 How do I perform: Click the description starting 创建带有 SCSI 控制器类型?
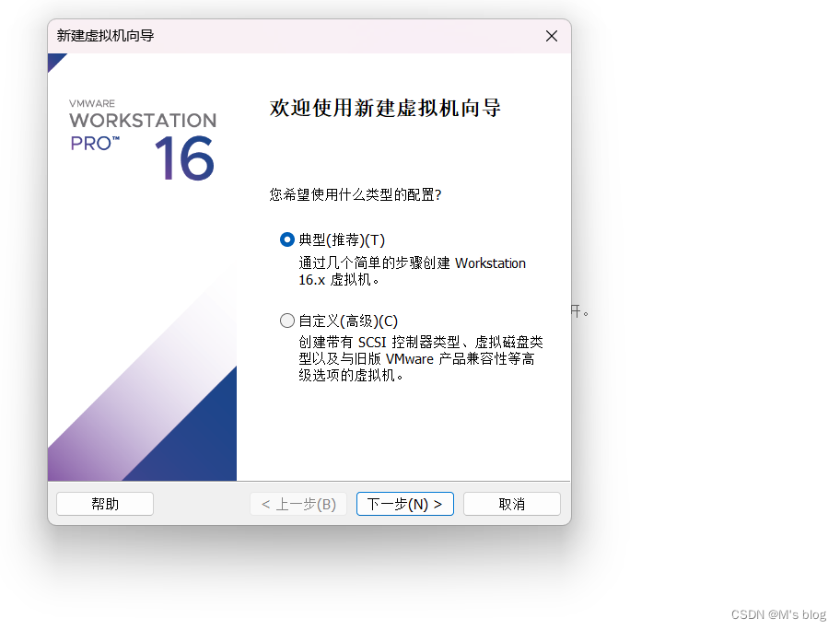[x=421, y=358]
